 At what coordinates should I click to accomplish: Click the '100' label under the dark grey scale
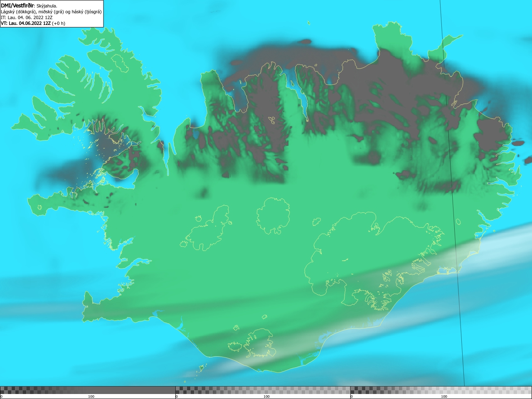click(x=91, y=397)
